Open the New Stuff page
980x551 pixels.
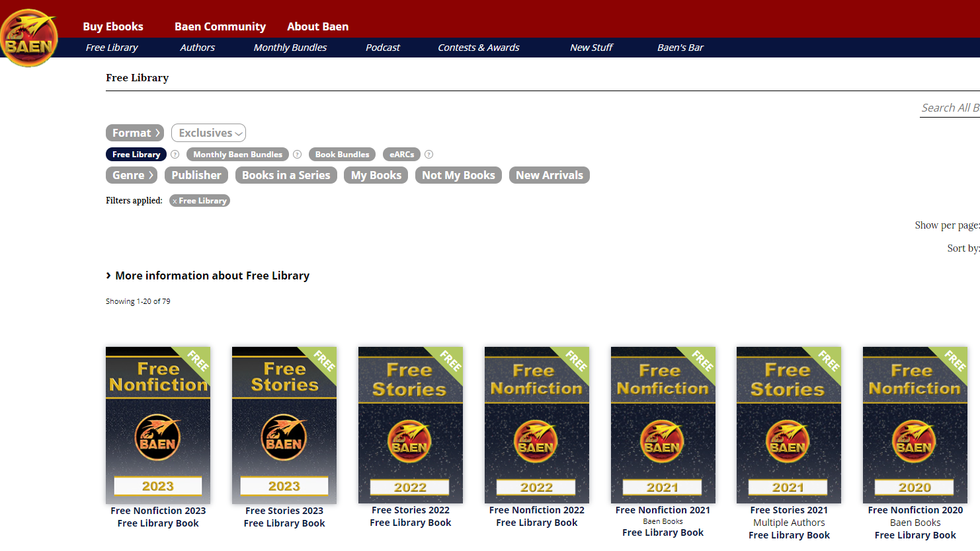point(592,48)
